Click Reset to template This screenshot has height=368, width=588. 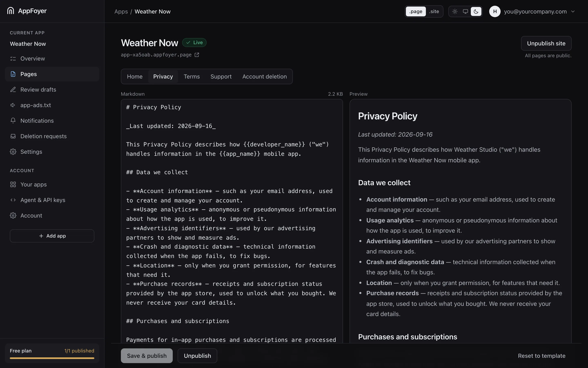coord(542,356)
